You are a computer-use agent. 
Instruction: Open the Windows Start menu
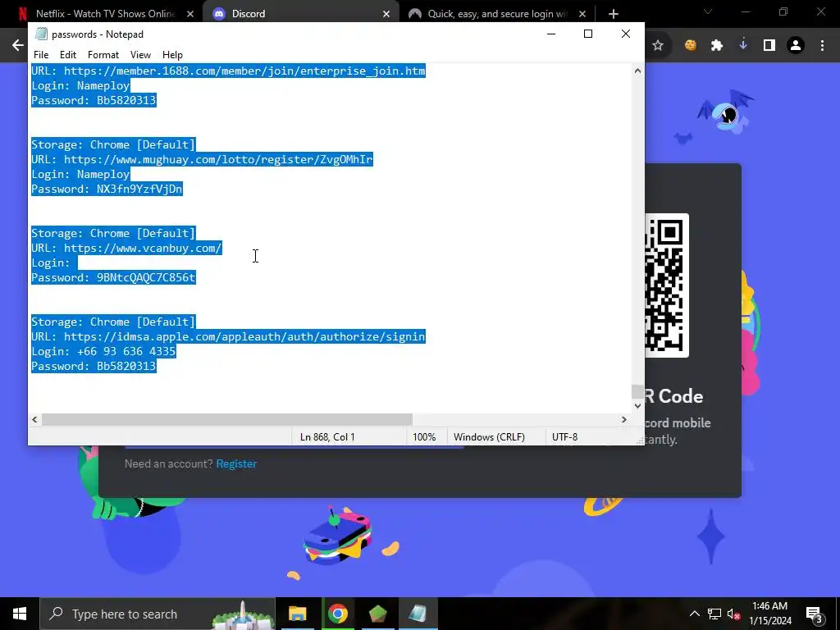coord(20,614)
